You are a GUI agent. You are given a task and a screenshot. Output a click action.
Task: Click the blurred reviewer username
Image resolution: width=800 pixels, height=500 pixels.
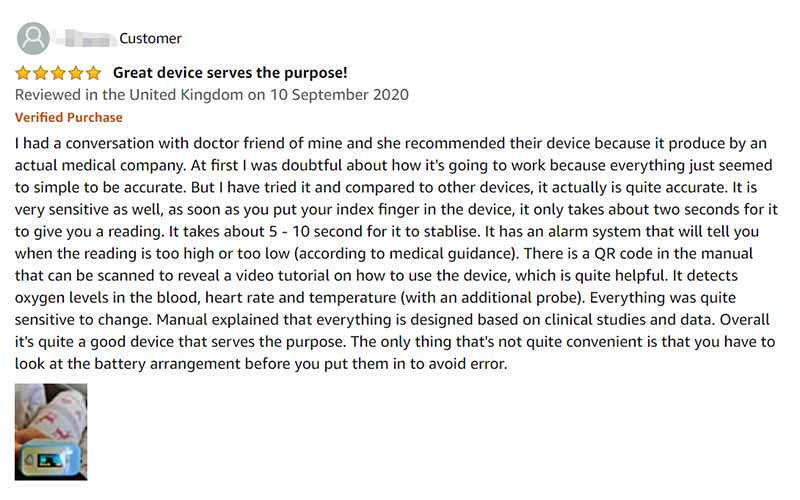(x=84, y=38)
